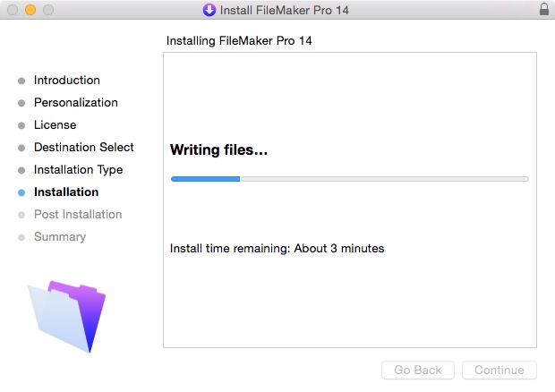Click the bullet beside Destination Select
The height and width of the screenshot is (392, 555).
[21, 148]
